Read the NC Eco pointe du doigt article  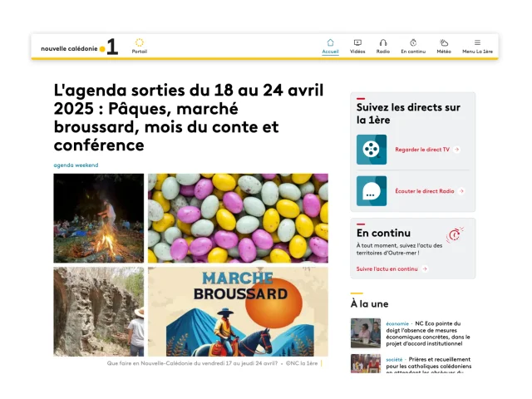tap(428, 333)
